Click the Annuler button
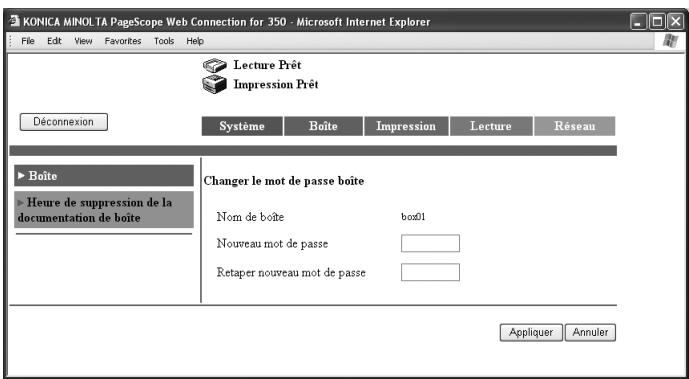The image size is (689, 379). click(x=590, y=332)
